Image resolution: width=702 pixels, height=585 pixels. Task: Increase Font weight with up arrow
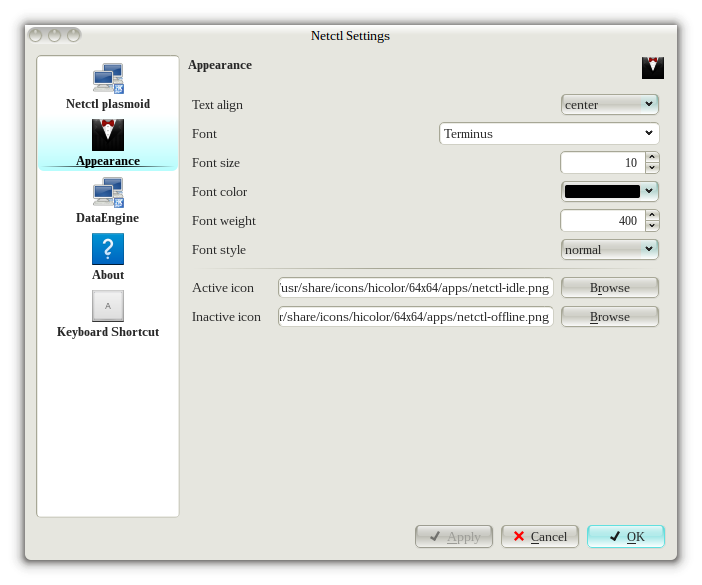pyautogui.click(x=652, y=215)
